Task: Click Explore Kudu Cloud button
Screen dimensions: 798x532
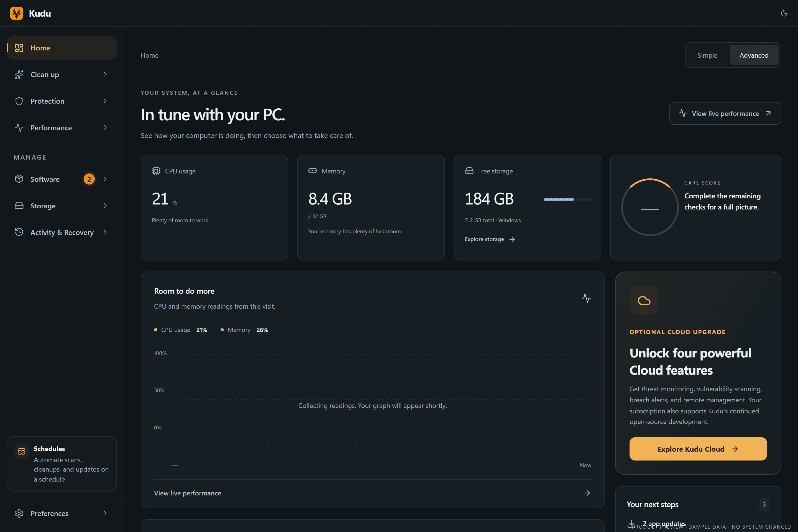Action: pos(698,449)
